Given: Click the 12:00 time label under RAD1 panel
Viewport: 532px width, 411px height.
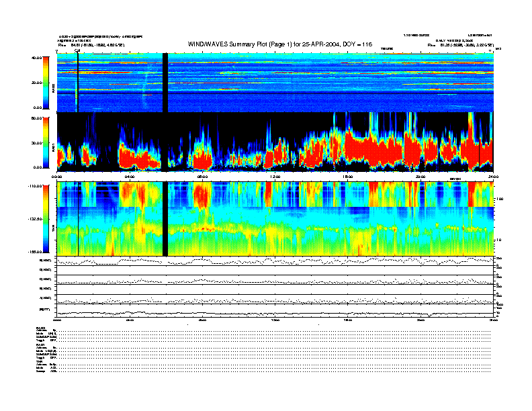Looking at the screenshot, I should click(275, 177).
